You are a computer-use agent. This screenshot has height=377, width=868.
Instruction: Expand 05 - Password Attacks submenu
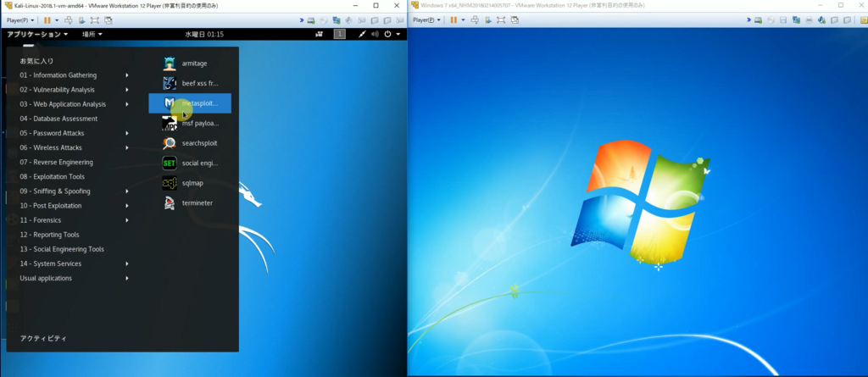click(x=75, y=133)
